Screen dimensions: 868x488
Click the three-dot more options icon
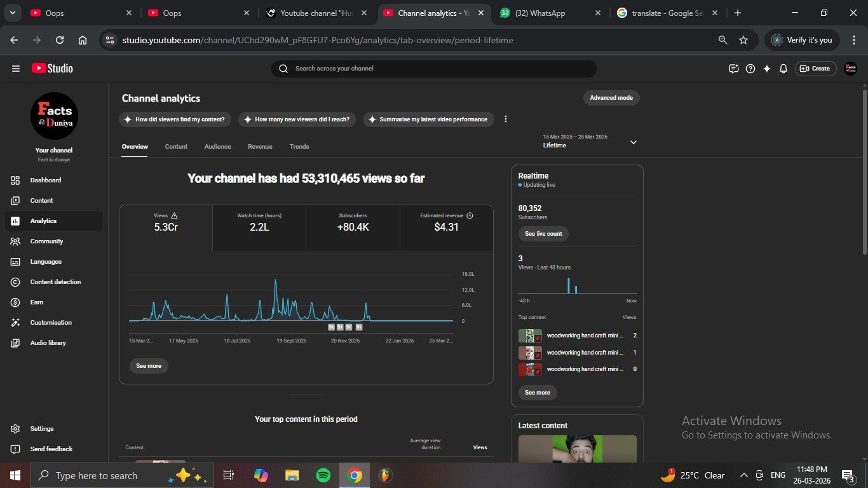pos(506,119)
